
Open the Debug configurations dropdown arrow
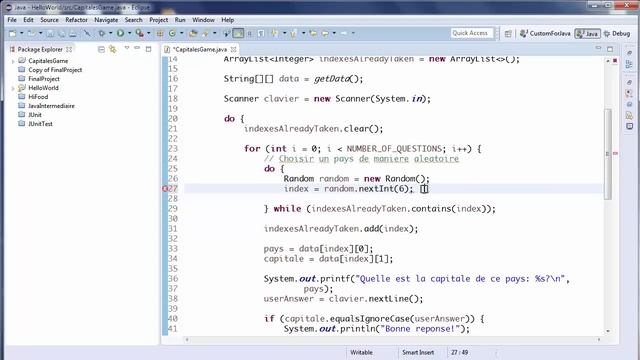[110, 33]
